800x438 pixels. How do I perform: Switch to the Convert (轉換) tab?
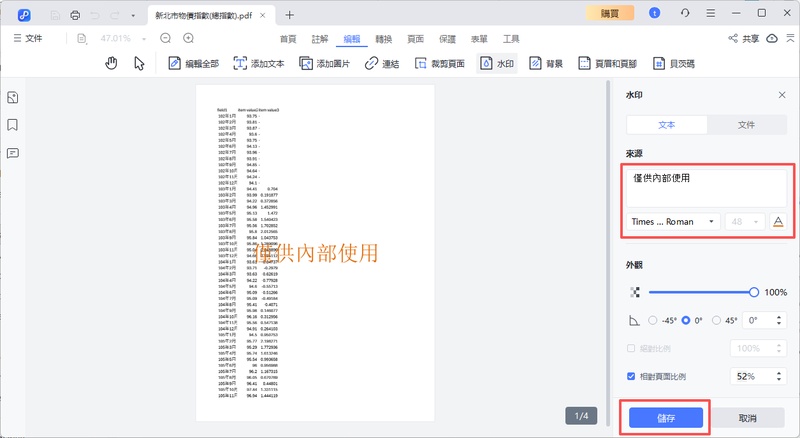pos(384,39)
